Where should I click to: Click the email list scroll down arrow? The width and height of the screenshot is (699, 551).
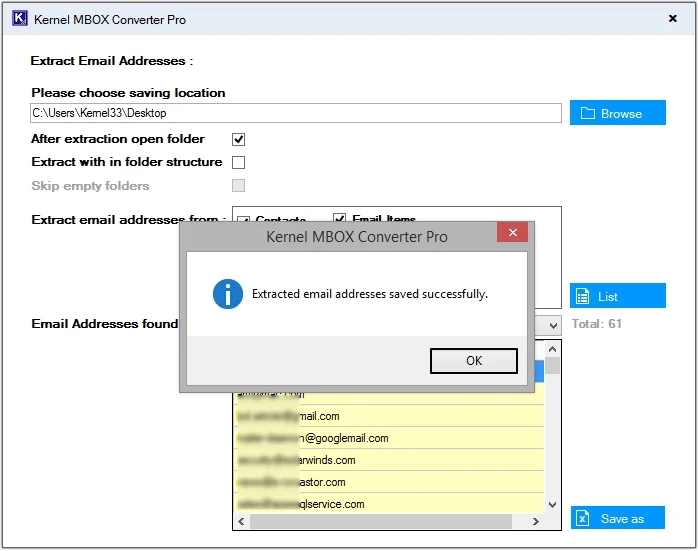(x=552, y=505)
